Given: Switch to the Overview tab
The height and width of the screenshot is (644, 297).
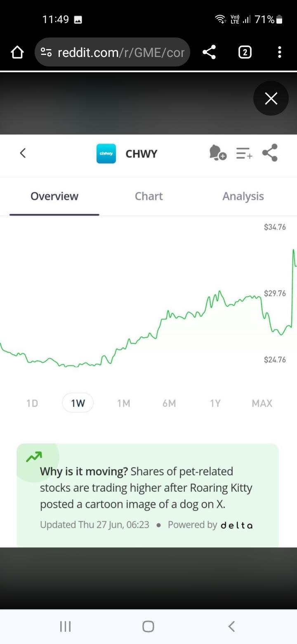Looking at the screenshot, I should [54, 197].
